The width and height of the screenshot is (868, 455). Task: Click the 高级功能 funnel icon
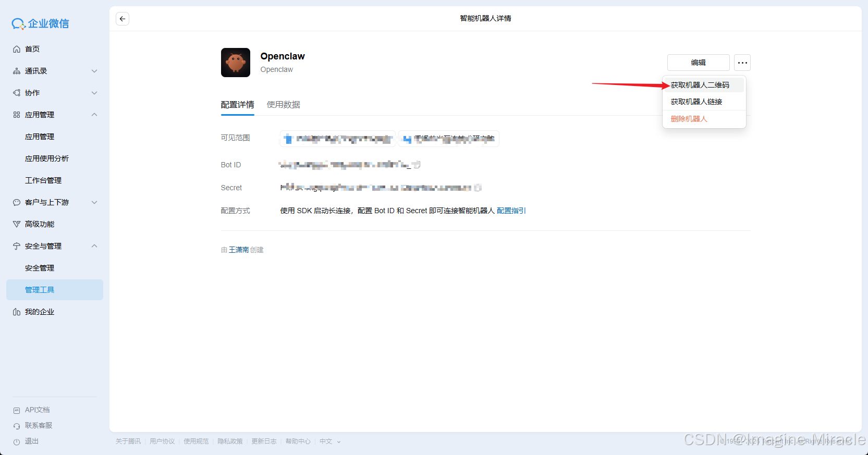(17, 224)
